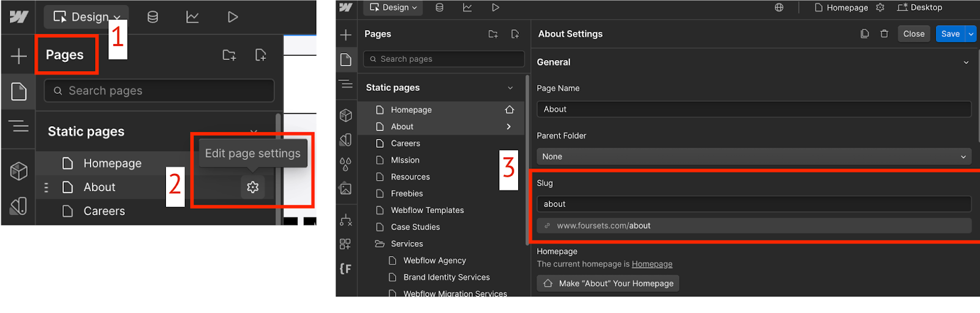
Task: Click the chevron arrow on About row
Action: [x=508, y=126]
